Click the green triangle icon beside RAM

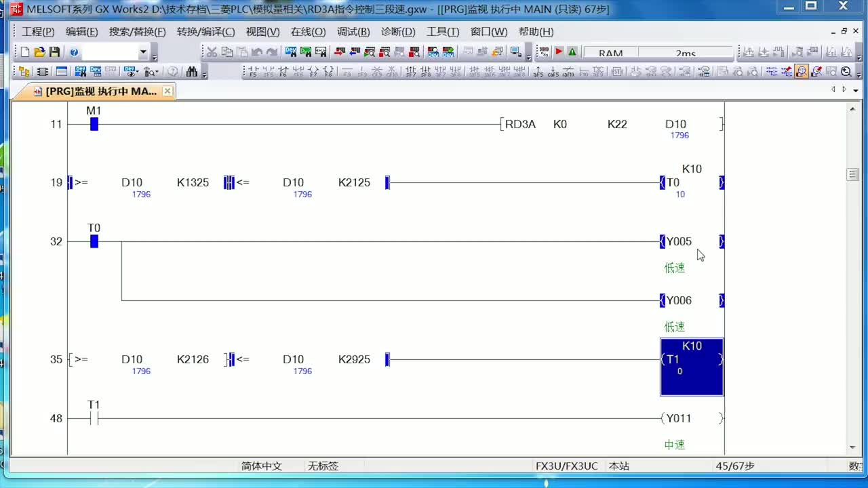tap(572, 52)
